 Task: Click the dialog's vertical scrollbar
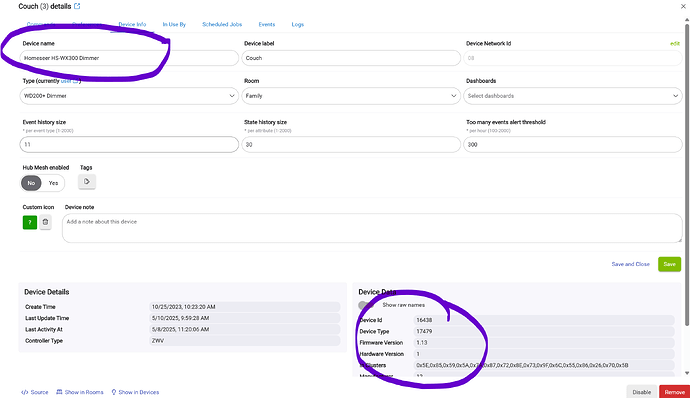686,175
